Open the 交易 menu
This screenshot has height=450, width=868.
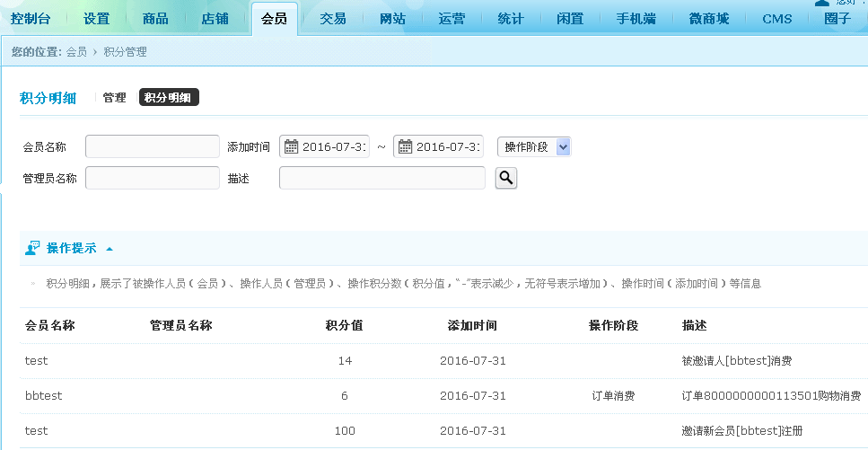333,19
